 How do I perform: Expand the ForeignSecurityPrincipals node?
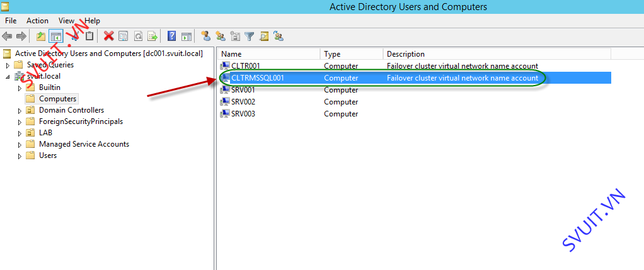[x=20, y=122]
